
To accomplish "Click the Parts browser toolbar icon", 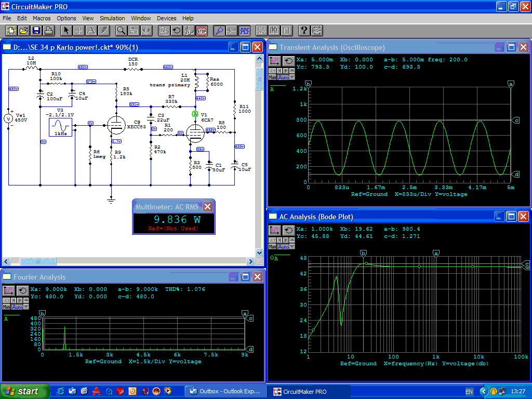I will click(262, 31).
